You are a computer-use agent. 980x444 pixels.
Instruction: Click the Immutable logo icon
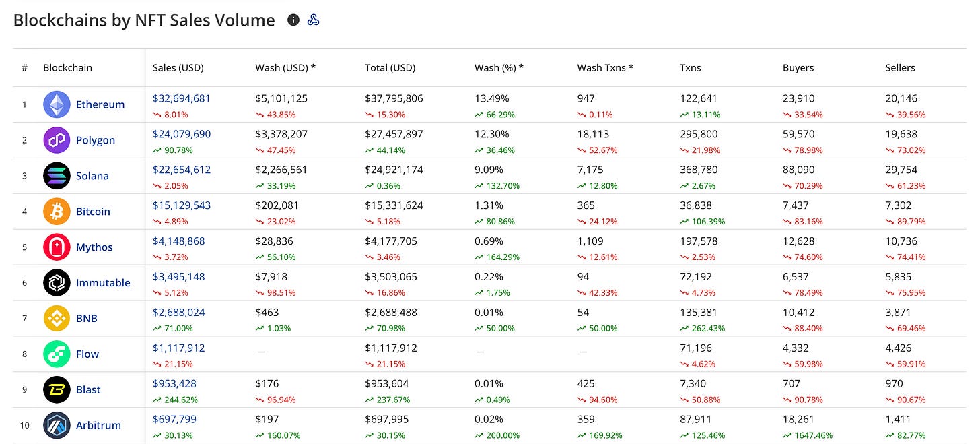[57, 283]
